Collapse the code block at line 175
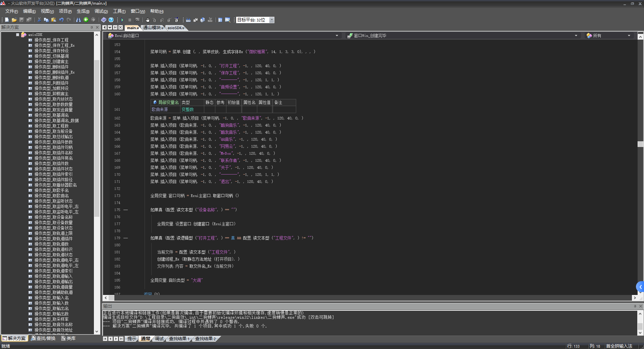This screenshot has width=644, height=349. [126, 210]
